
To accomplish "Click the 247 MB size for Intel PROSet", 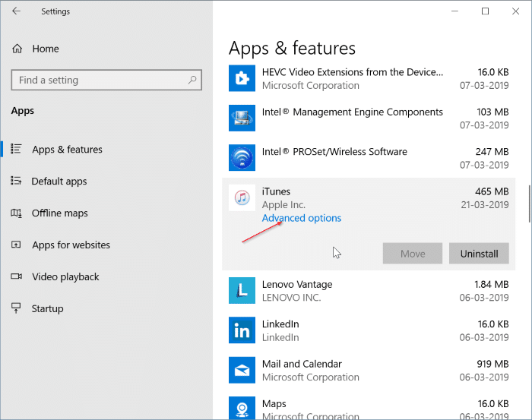I will 492,152.
